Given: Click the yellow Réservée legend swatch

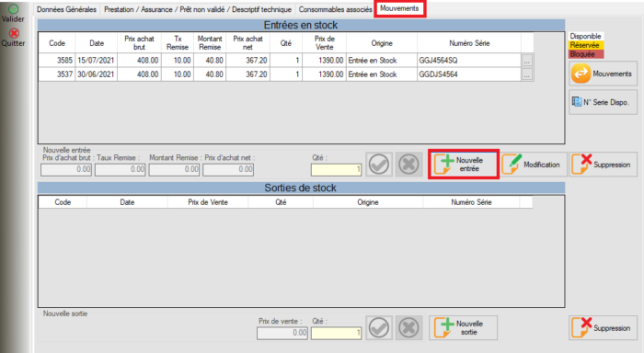Looking at the screenshot, I should pyautogui.click(x=586, y=45).
